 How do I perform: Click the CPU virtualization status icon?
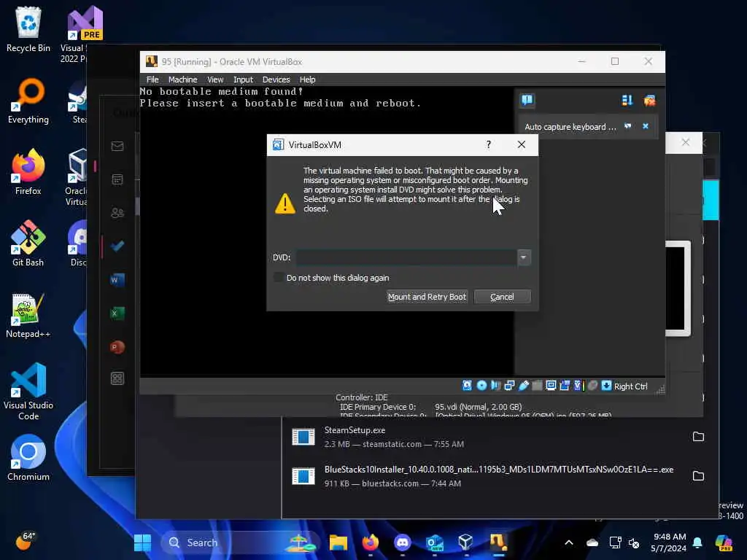pyautogui.click(x=578, y=386)
